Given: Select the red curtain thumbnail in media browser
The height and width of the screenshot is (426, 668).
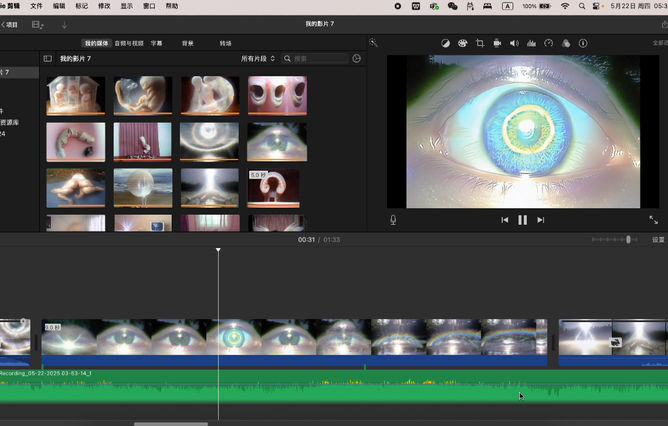Looking at the screenshot, I should pyautogui.click(x=143, y=141).
